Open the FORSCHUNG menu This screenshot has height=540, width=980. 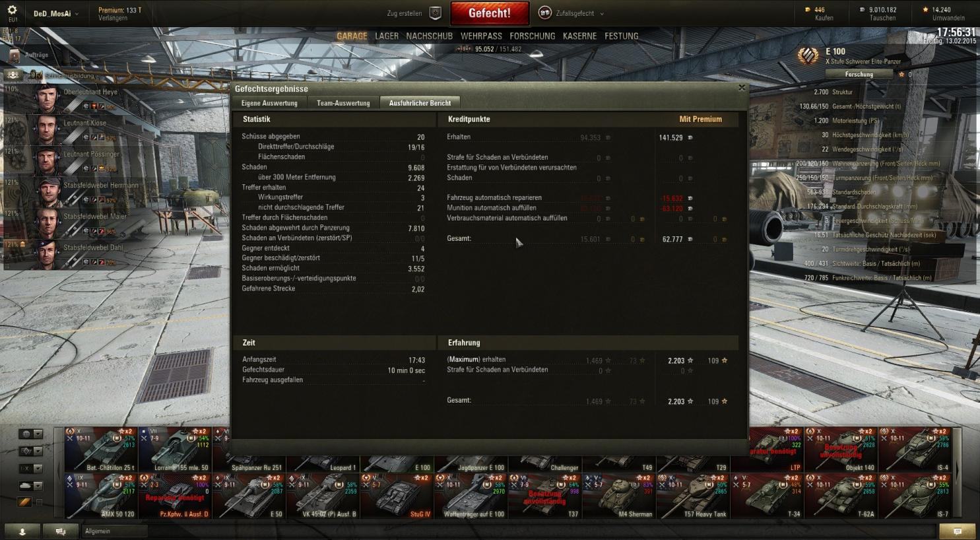coord(533,36)
